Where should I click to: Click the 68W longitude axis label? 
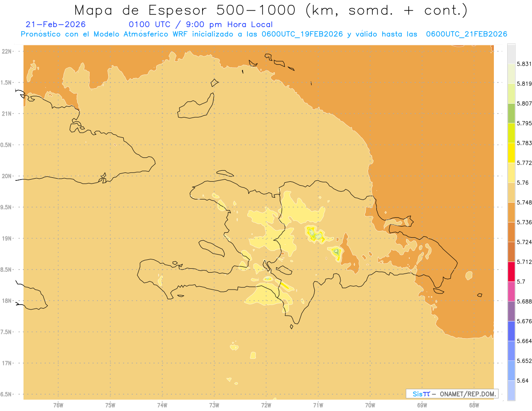pos(474,405)
